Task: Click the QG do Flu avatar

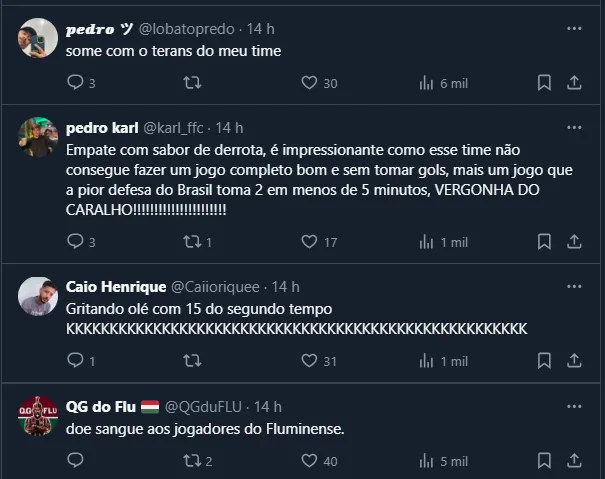Action: (38, 416)
